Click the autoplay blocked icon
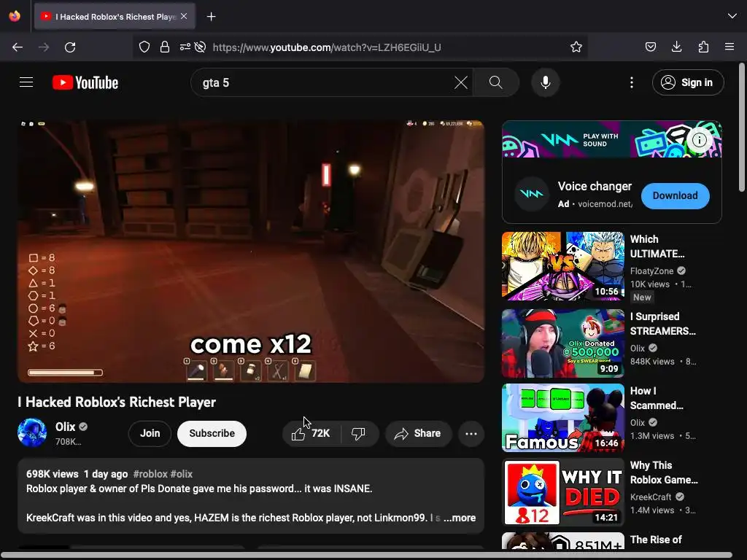This screenshot has width=747, height=560. [201, 47]
